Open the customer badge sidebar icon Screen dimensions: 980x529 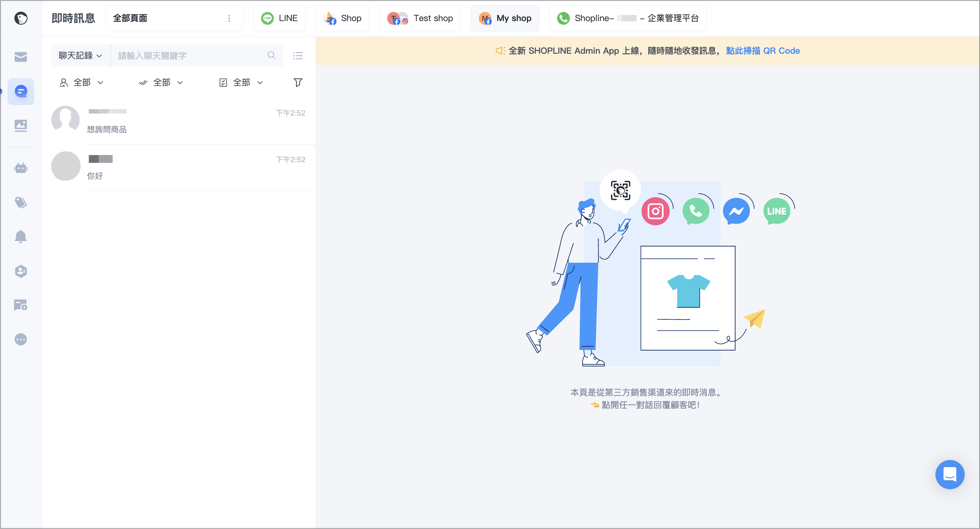[x=21, y=271]
